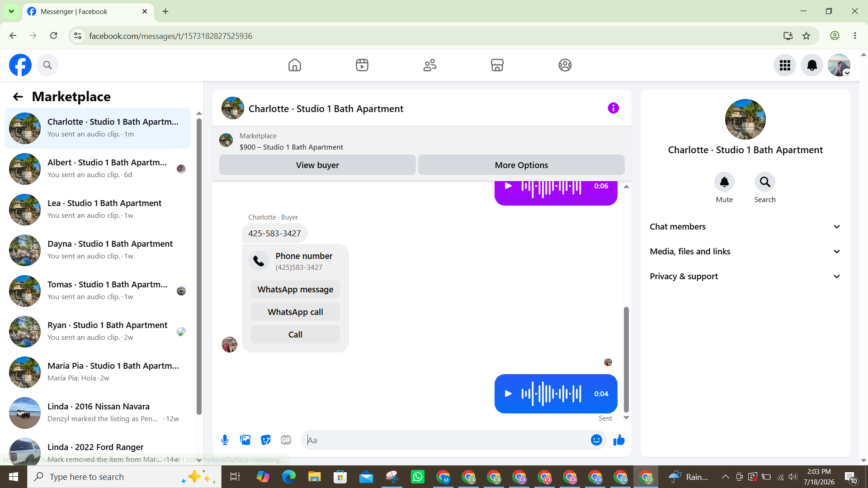Open the Windows Start menu
The width and height of the screenshot is (868, 488).
tap(14, 477)
